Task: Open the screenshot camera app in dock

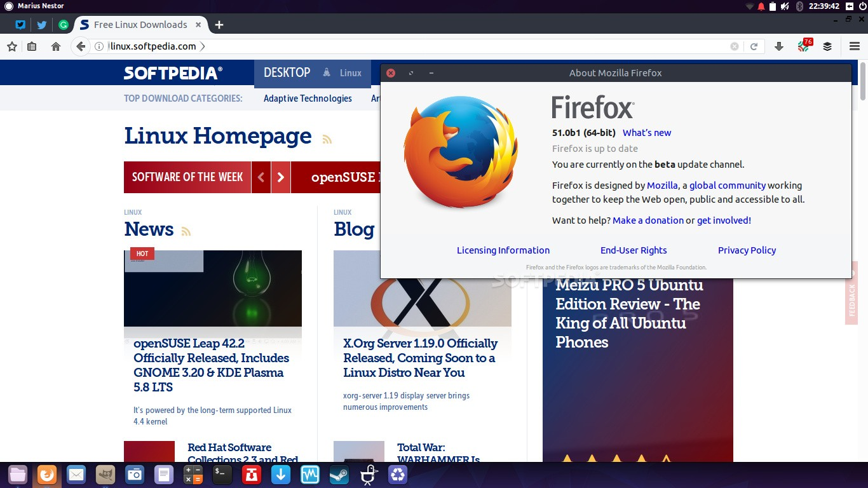Action: point(135,475)
